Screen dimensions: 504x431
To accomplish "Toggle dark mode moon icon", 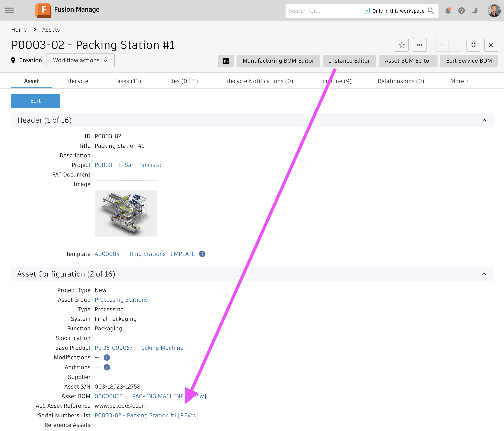I will point(474,11).
